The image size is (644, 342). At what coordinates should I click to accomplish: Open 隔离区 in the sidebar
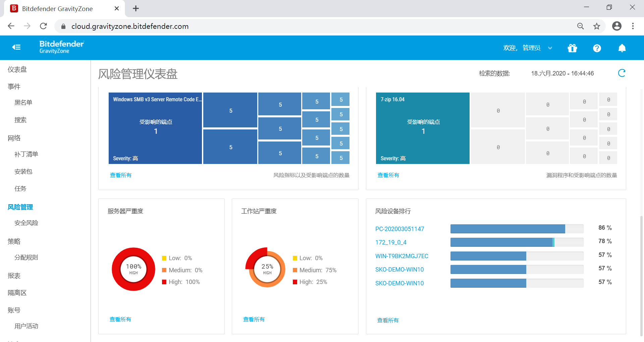(17, 293)
